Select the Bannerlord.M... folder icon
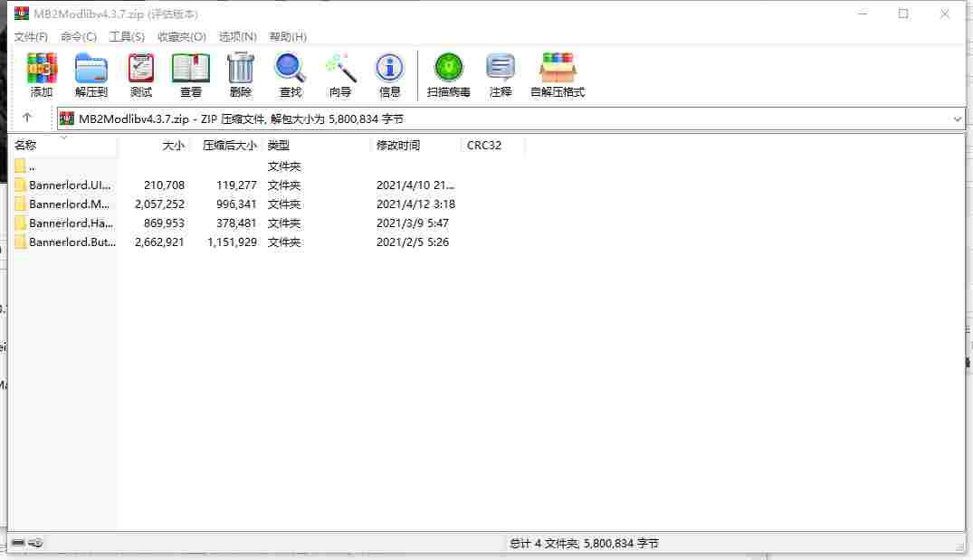Image resolution: width=973 pixels, height=560 pixels. (x=21, y=204)
